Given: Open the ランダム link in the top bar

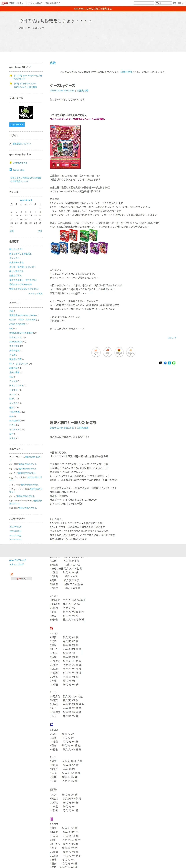Looking at the screenshot, I should [x=20, y=3].
